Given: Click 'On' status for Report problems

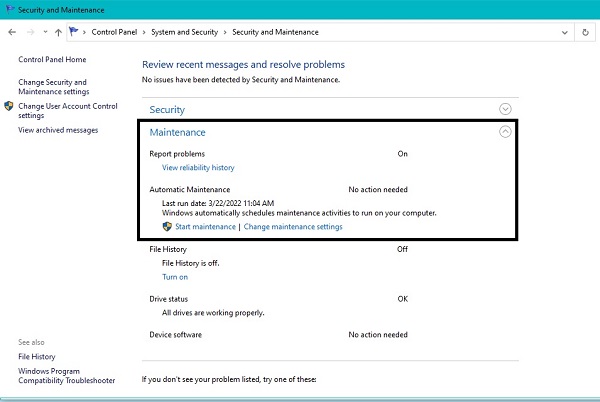Looking at the screenshot, I should coord(403,154).
